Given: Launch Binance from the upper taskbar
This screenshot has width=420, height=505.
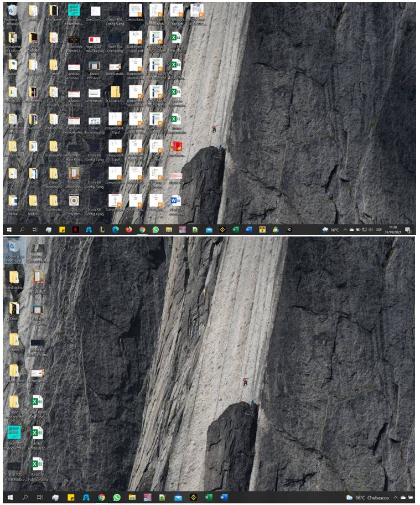Looking at the screenshot, I should 222,230.
